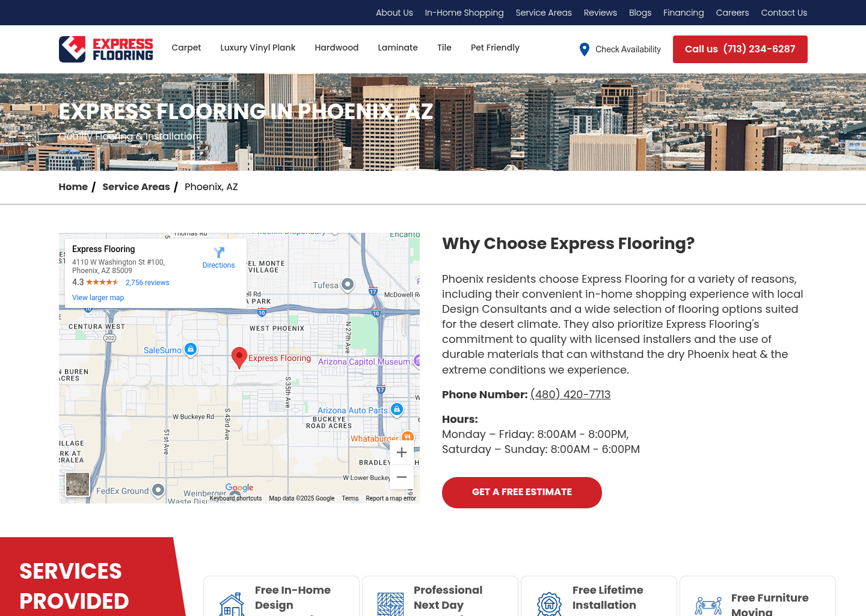
Task: Open the 2,756 reviews link
Action: [147, 283]
